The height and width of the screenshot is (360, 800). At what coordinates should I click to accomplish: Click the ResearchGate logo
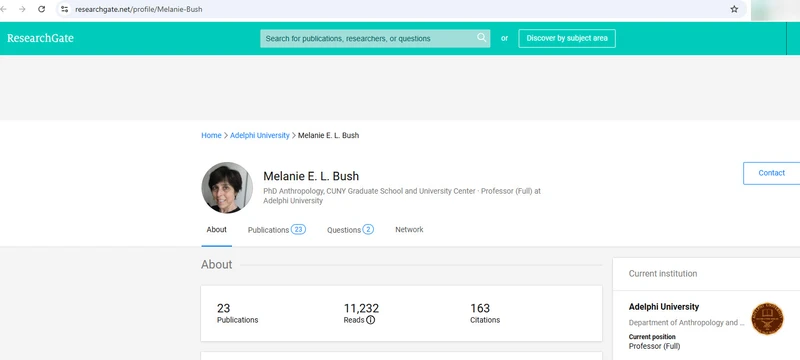(40, 38)
